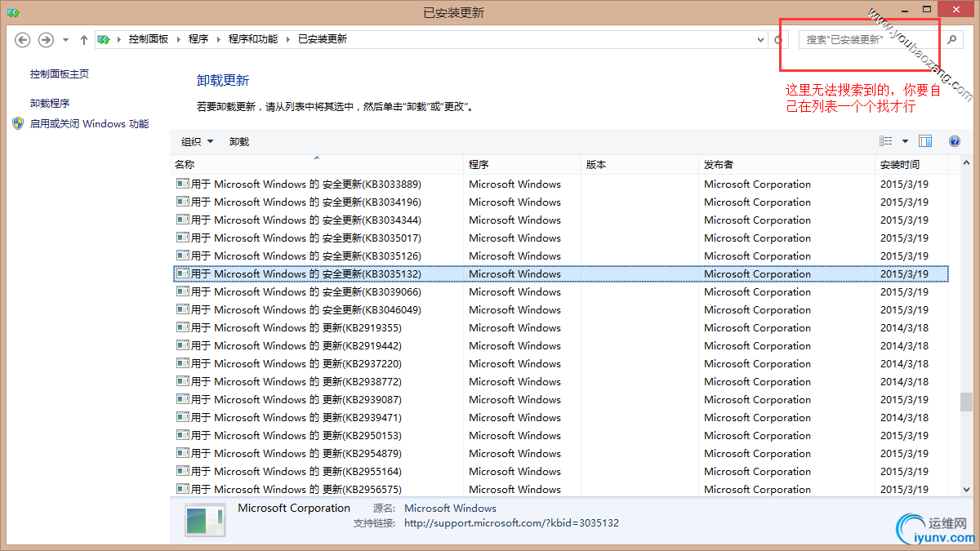Maximize the 已安装更新 window
Viewport: 980px width, 551px height.
pos(926,9)
